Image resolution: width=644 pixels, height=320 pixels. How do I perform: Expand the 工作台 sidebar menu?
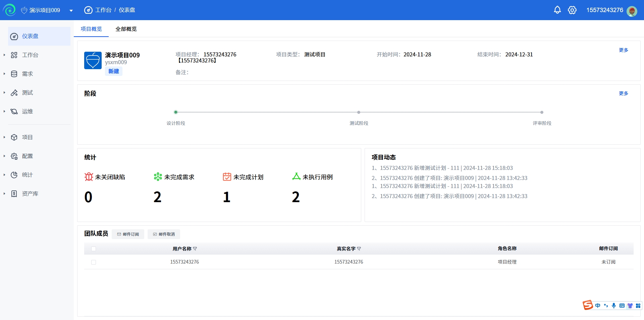pyautogui.click(x=30, y=55)
